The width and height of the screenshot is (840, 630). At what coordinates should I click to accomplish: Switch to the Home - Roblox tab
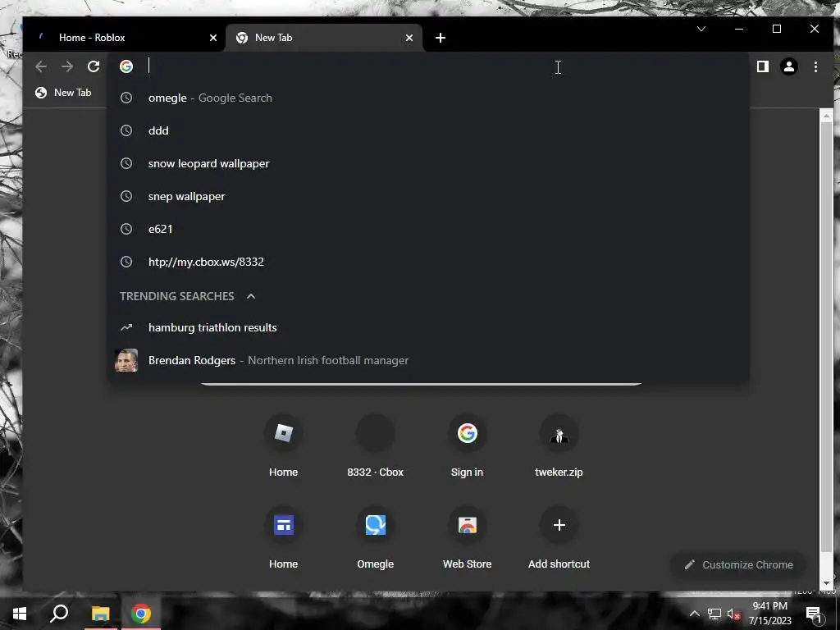click(125, 38)
